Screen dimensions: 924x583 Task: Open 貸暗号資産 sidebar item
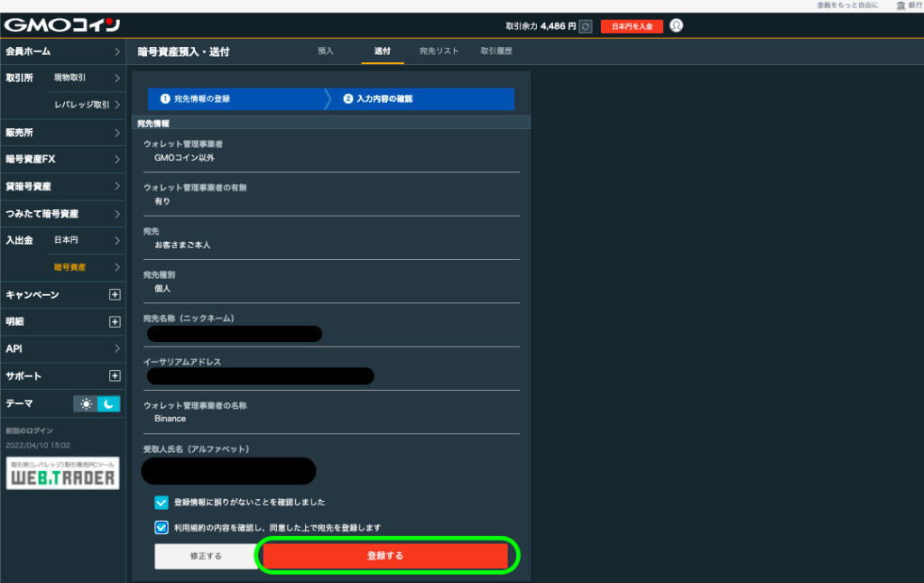coord(62,186)
